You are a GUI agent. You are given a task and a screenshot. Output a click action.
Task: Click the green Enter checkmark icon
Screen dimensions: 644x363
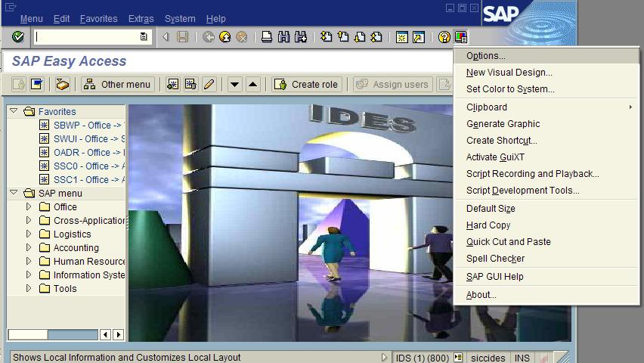click(x=17, y=37)
